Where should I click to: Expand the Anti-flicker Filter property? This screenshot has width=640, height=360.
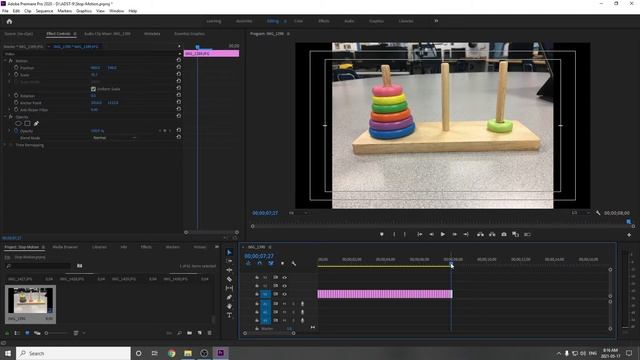click(9, 110)
